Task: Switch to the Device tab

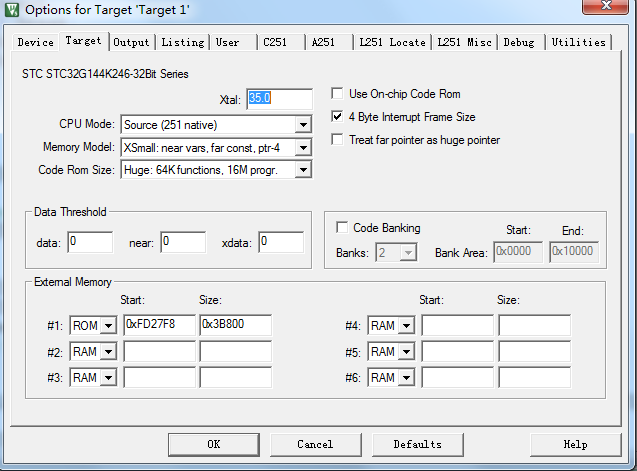Action: point(35,42)
